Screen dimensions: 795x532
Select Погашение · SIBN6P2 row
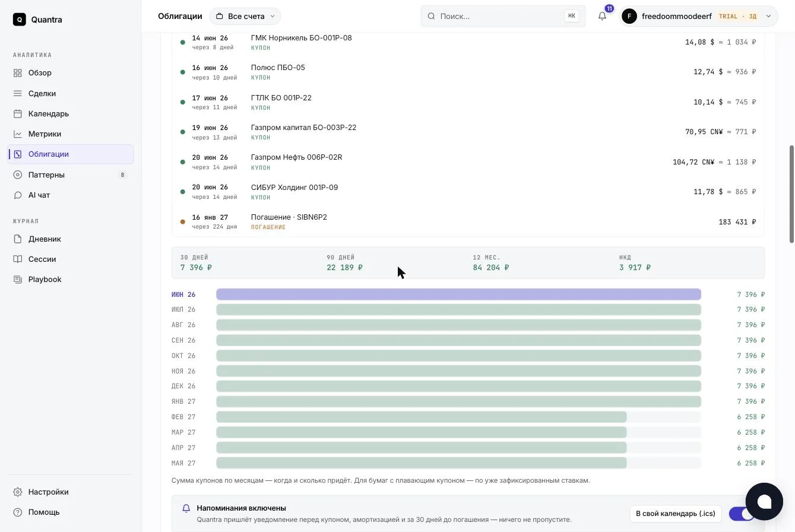468,221
